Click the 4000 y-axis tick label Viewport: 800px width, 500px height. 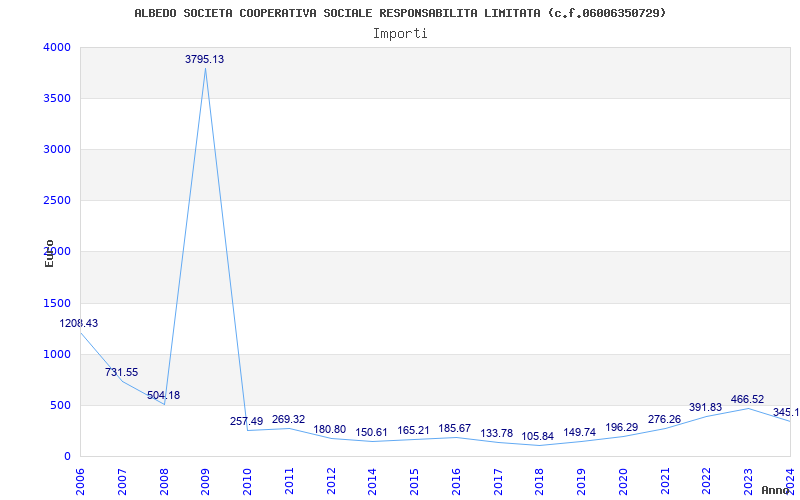(x=57, y=47)
